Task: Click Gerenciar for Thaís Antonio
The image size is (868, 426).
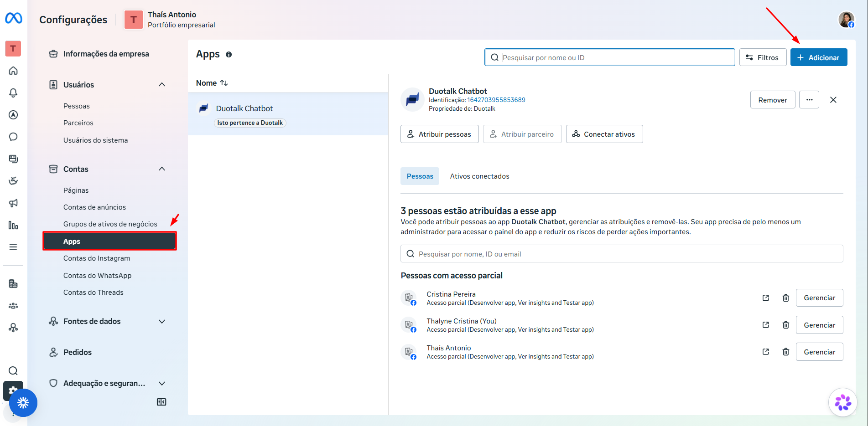Action: pyautogui.click(x=820, y=352)
